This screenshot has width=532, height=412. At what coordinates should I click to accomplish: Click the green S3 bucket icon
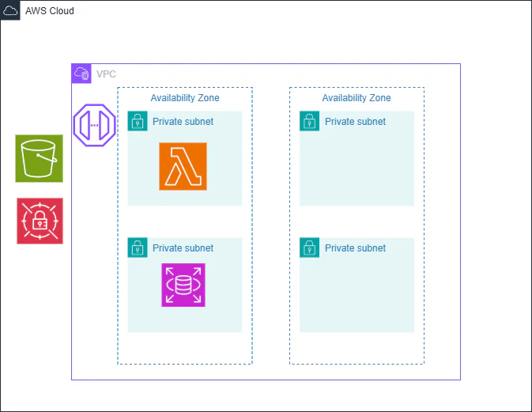pos(39,158)
